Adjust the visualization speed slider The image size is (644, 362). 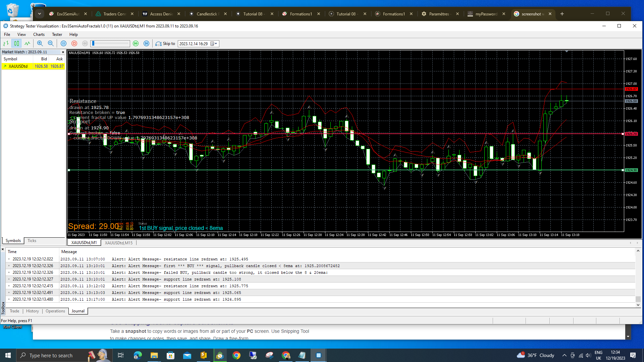110,44
